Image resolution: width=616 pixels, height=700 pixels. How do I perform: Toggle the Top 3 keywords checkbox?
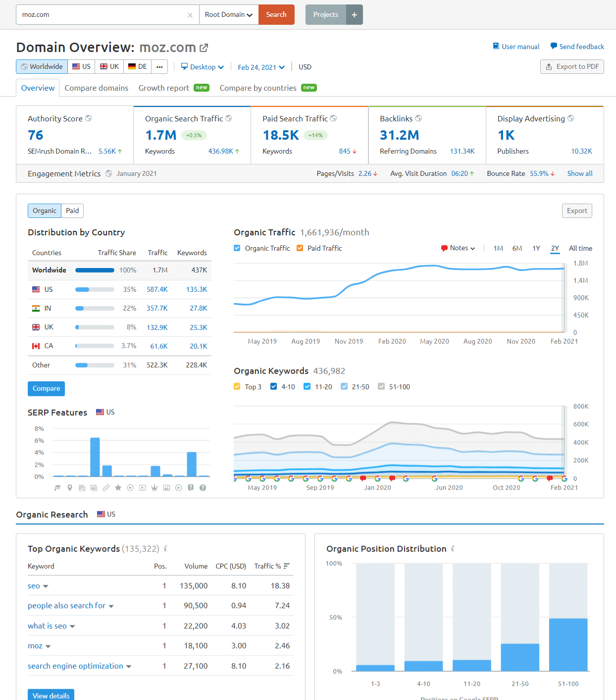pos(237,386)
